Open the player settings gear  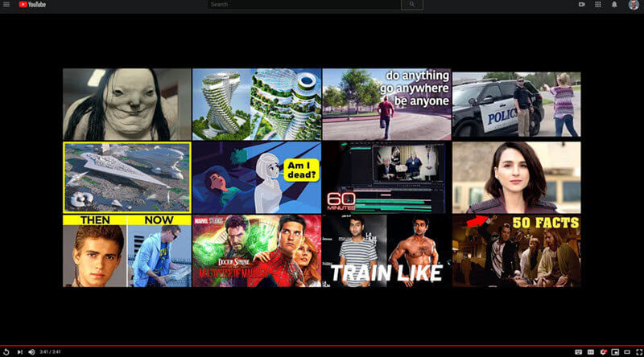(603, 352)
